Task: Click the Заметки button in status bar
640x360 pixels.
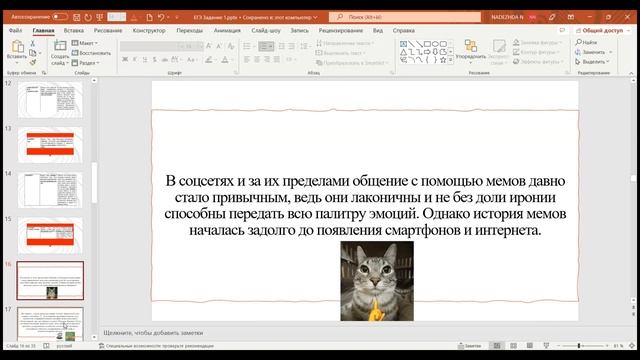Action: [469, 346]
